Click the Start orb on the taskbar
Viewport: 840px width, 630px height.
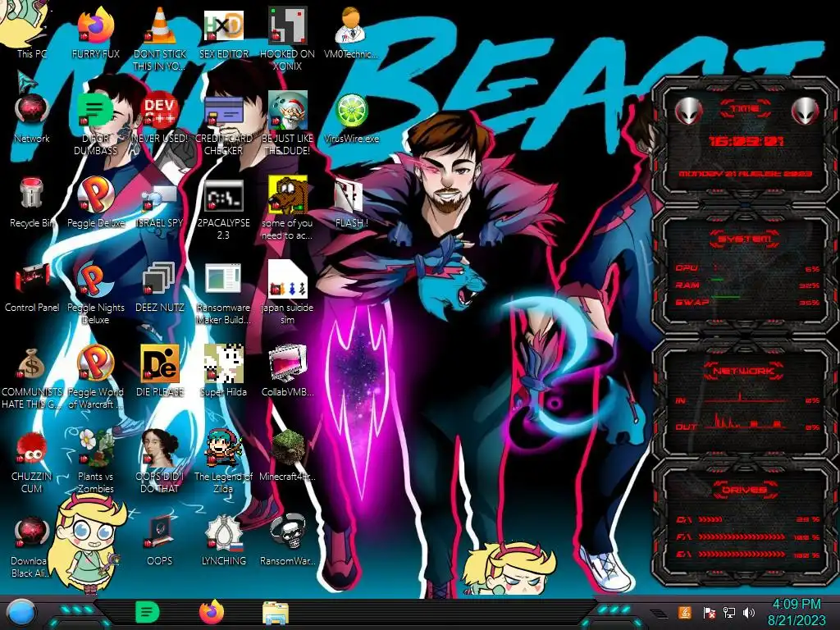[21, 613]
